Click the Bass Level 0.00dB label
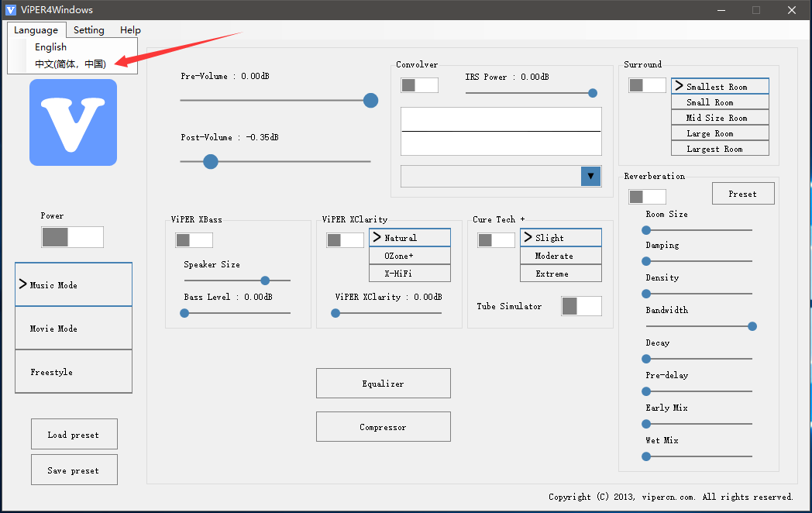The width and height of the screenshot is (812, 513). coord(228,297)
